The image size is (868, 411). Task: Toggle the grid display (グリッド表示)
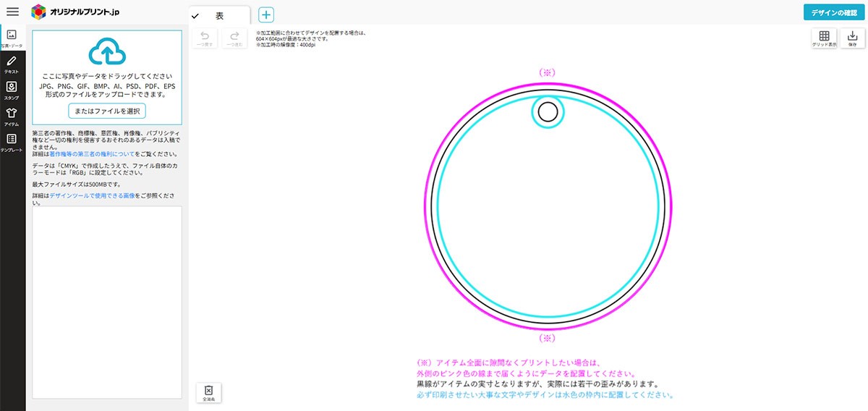click(824, 38)
